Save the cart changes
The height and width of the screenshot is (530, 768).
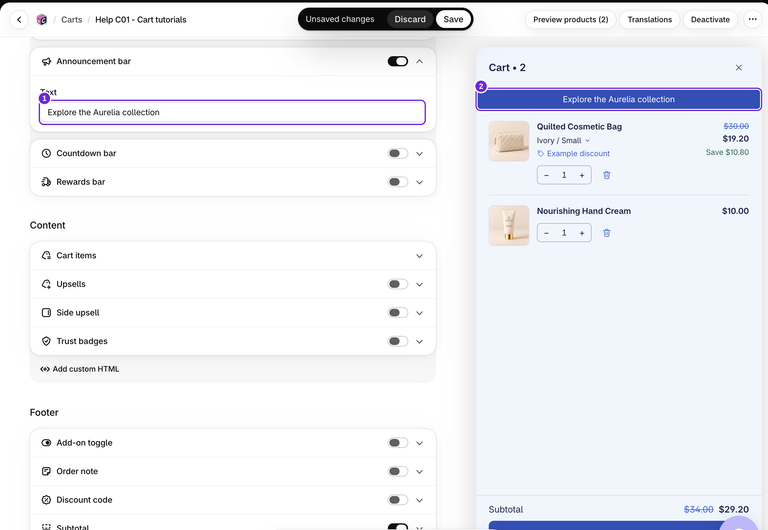coord(454,19)
